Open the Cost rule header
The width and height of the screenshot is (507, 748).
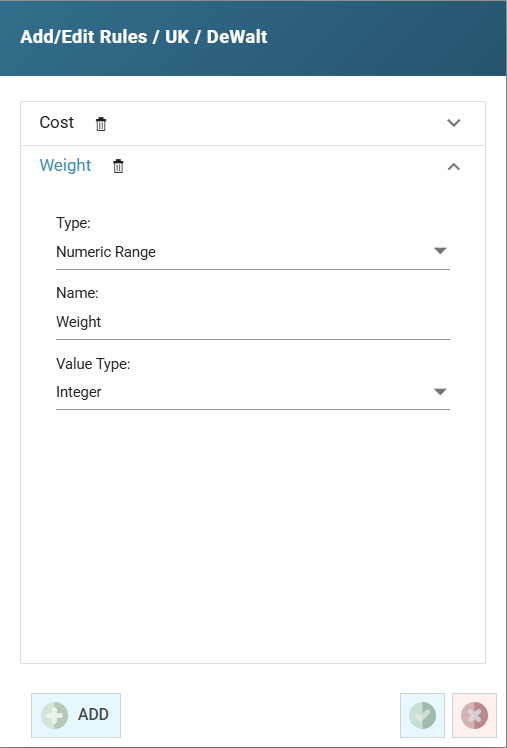253,123
